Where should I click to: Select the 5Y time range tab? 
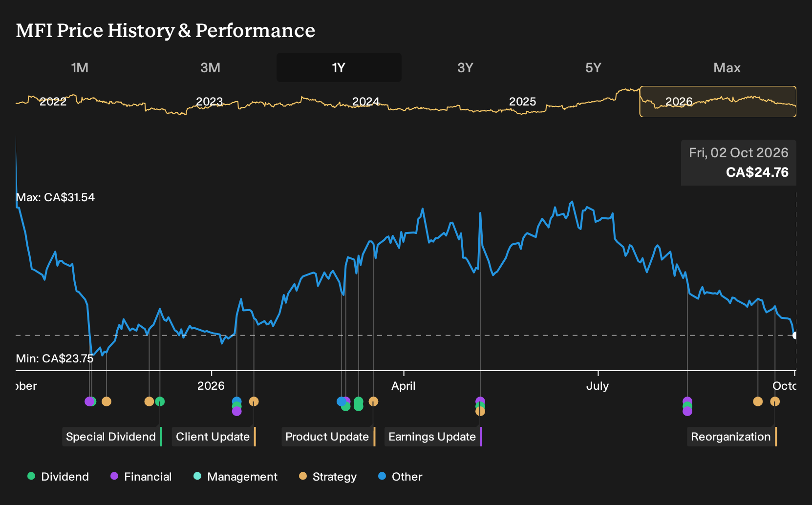point(593,67)
